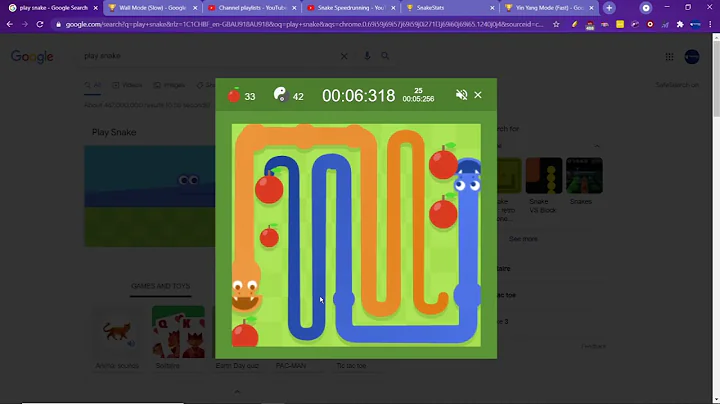Open the Earth Day quiz link
This screenshot has height=404, width=720.
pyautogui.click(x=237, y=366)
